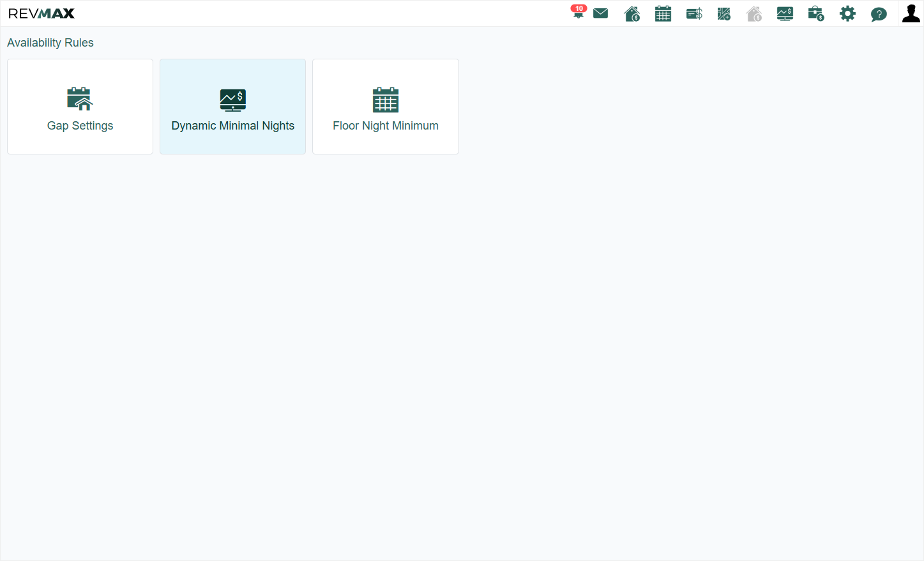This screenshot has width=924, height=561.
Task: Click the Gap Settings card icon
Action: tap(80, 99)
